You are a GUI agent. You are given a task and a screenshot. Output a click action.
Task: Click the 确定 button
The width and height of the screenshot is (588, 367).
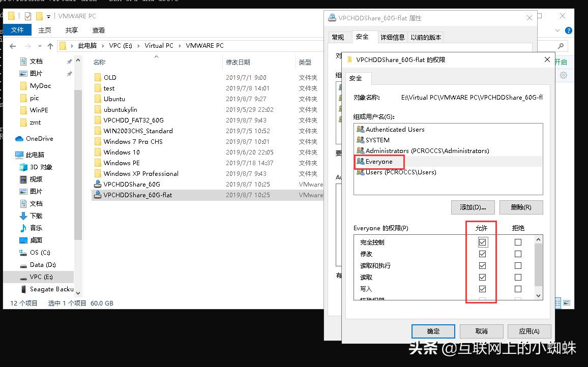click(x=433, y=331)
